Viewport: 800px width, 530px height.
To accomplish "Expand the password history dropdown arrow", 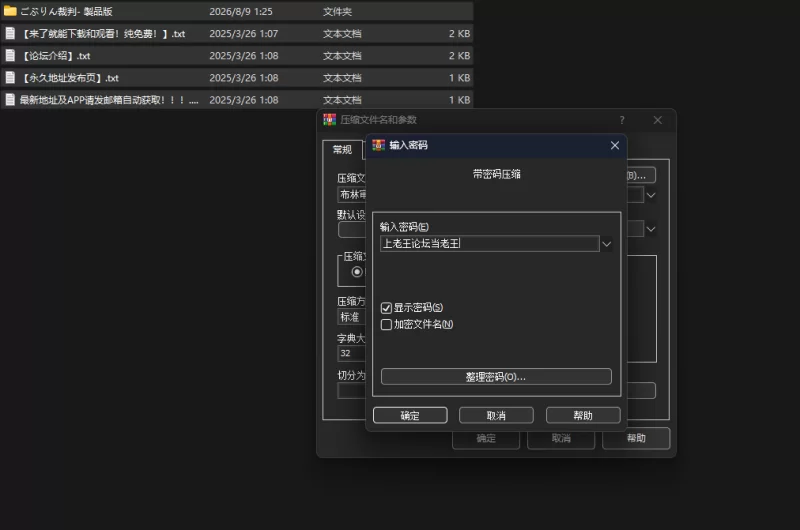I will point(606,244).
